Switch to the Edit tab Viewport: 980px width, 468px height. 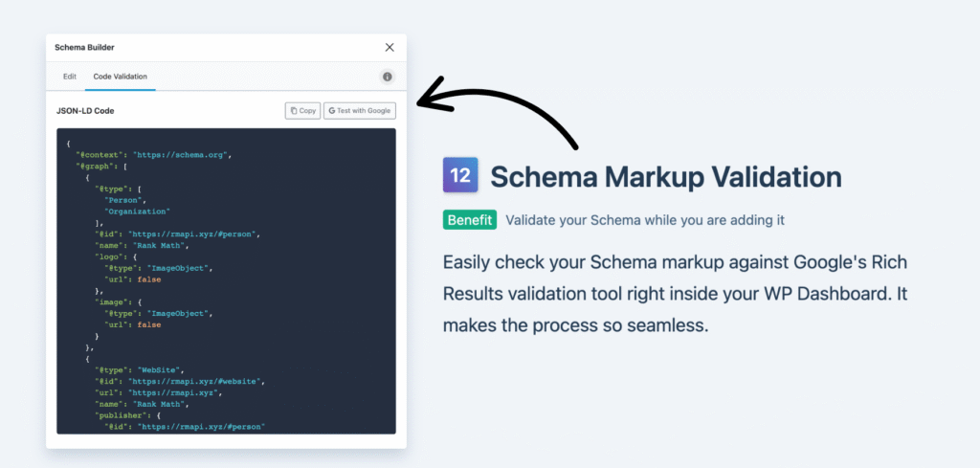[x=70, y=77]
